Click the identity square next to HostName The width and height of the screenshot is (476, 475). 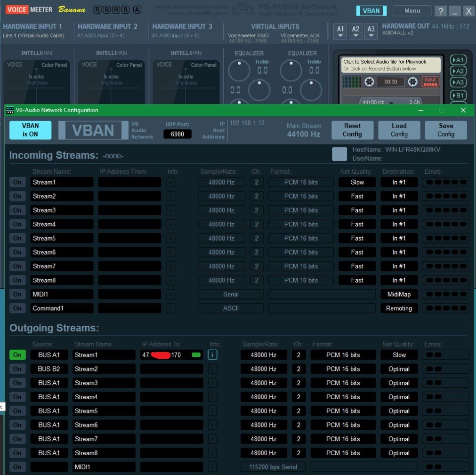pos(339,154)
